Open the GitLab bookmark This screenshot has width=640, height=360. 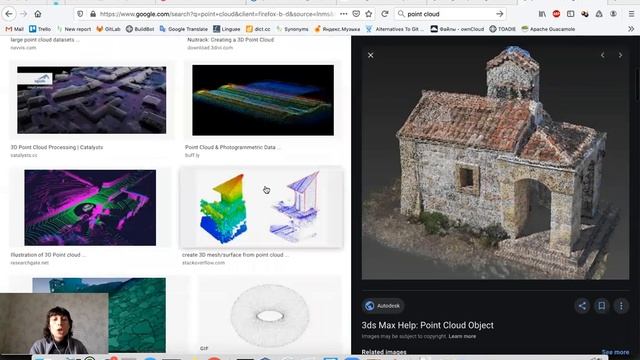click(108, 29)
